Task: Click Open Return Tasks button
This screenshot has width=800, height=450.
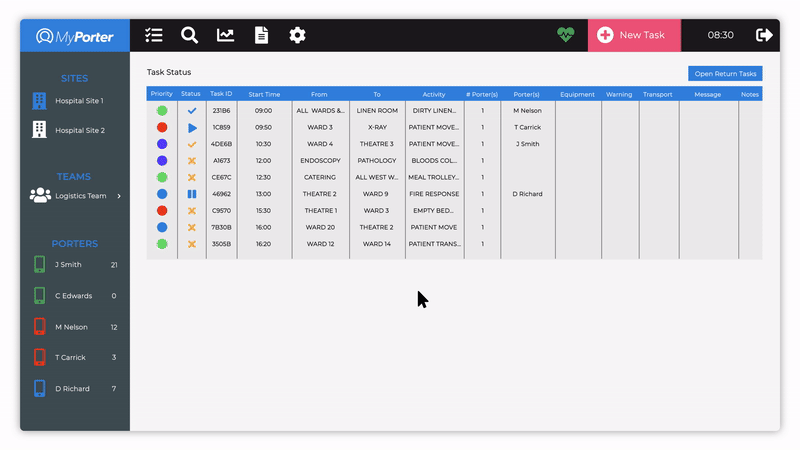Action: [725, 73]
